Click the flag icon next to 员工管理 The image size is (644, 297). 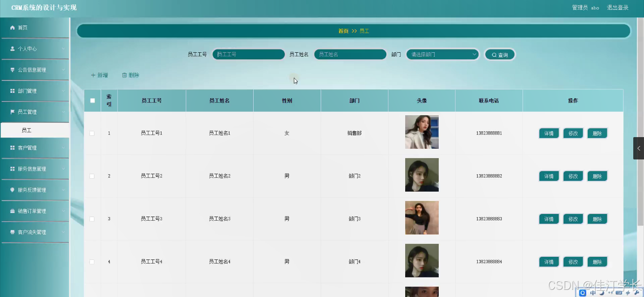click(x=13, y=112)
